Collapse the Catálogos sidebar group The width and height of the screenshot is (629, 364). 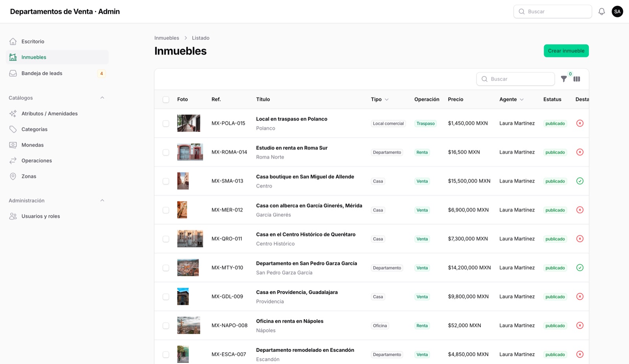(x=102, y=98)
